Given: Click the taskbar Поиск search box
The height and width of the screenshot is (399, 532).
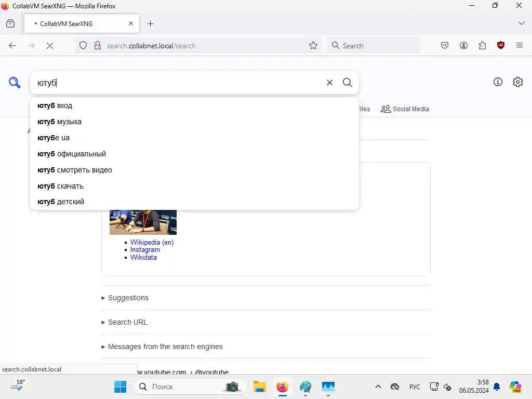Looking at the screenshot, I should tap(190, 387).
